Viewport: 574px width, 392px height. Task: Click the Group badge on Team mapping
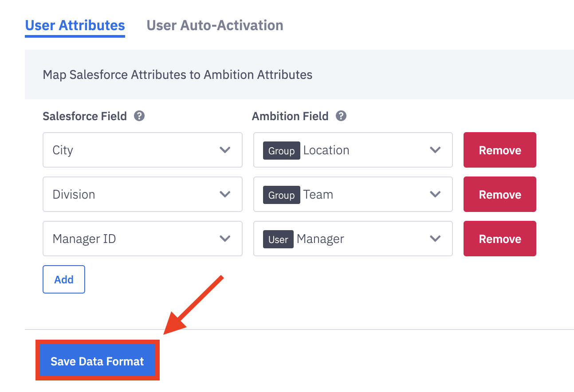281,194
